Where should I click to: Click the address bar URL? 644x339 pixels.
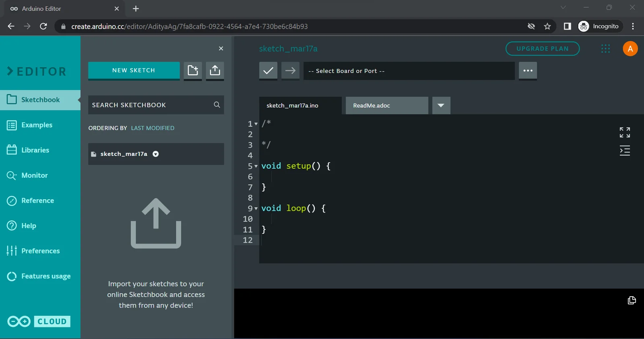click(x=189, y=26)
